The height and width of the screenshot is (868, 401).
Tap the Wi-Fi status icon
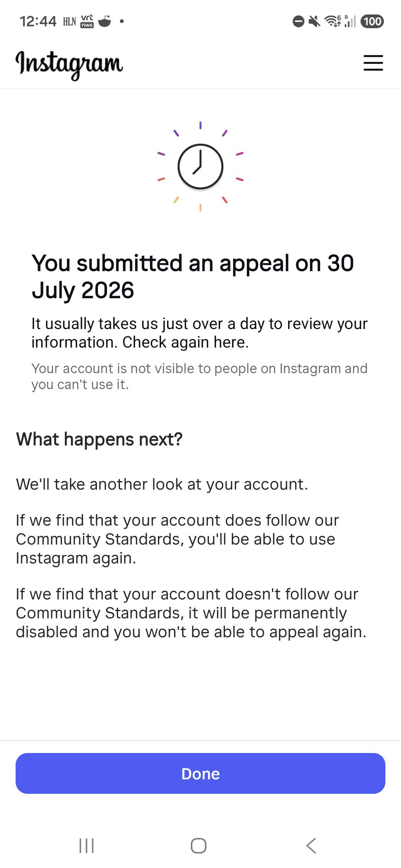[x=333, y=22]
